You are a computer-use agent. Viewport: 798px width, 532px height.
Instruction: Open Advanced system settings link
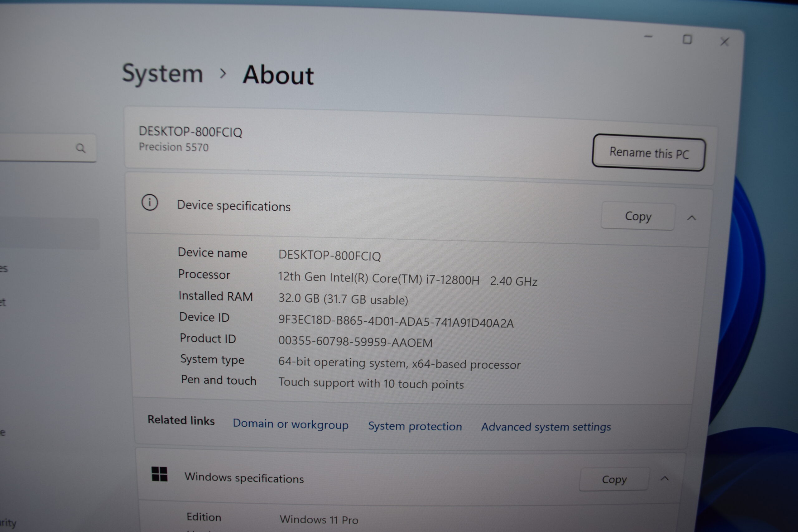[x=546, y=427]
